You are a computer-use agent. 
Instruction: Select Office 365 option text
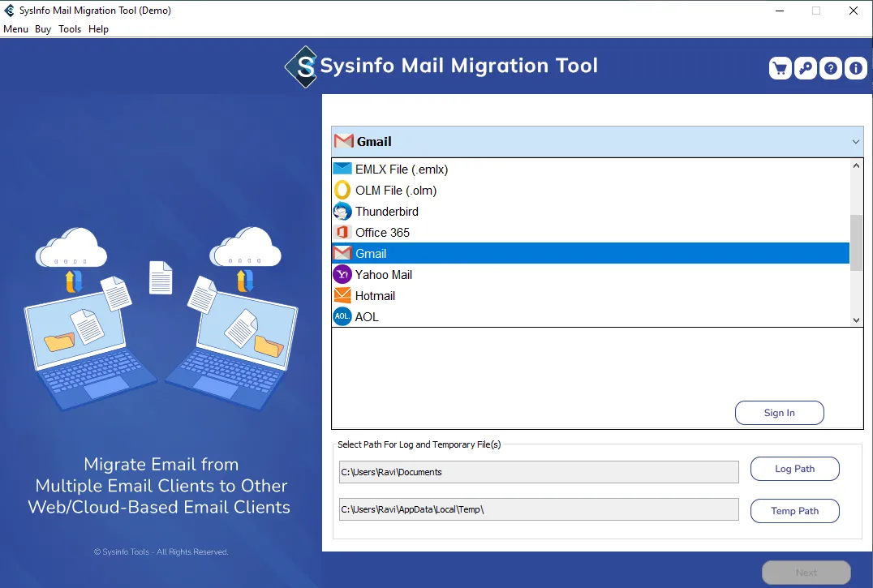click(x=382, y=233)
